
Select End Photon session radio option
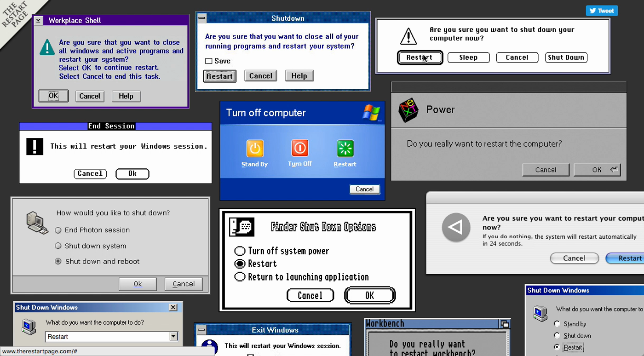pos(58,230)
